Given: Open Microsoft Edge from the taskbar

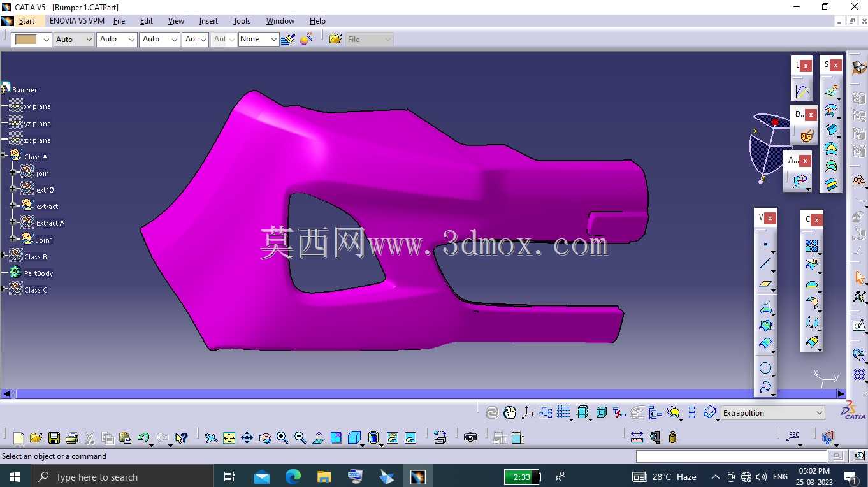Looking at the screenshot, I should click(x=293, y=477).
